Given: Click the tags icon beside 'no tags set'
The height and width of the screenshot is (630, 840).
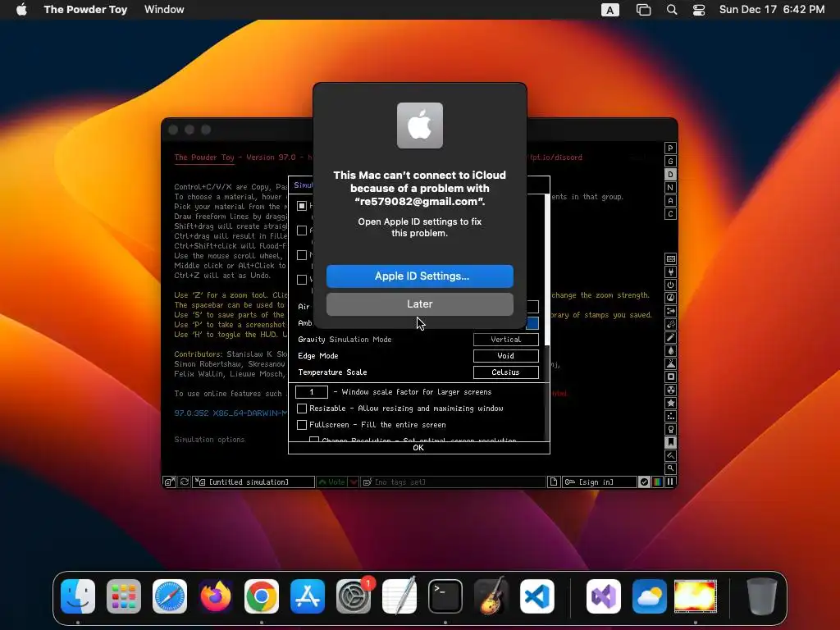Looking at the screenshot, I should coord(367,482).
